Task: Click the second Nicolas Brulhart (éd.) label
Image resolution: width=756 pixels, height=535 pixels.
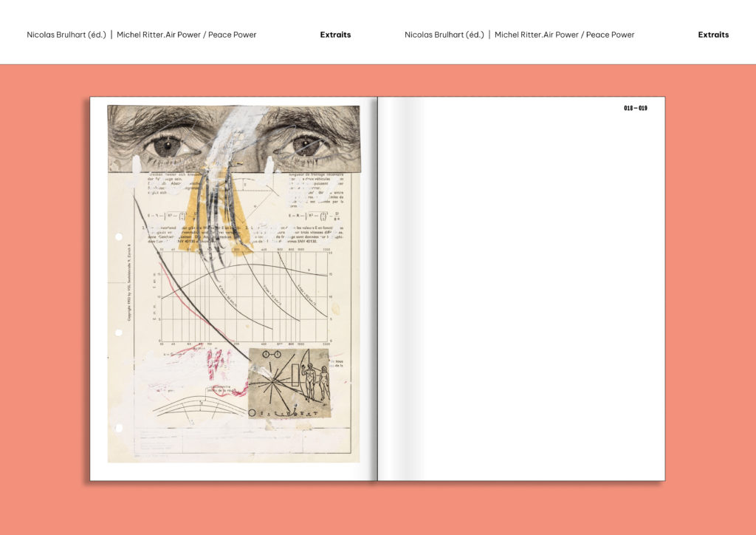Action: 444,35
